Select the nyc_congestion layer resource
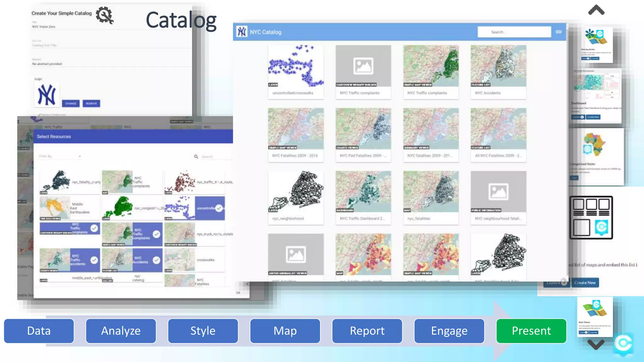644x362 pixels. 132,208
